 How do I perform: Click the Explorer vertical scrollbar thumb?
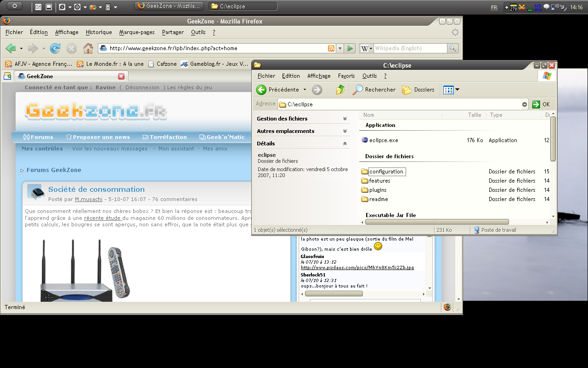(553, 138)
